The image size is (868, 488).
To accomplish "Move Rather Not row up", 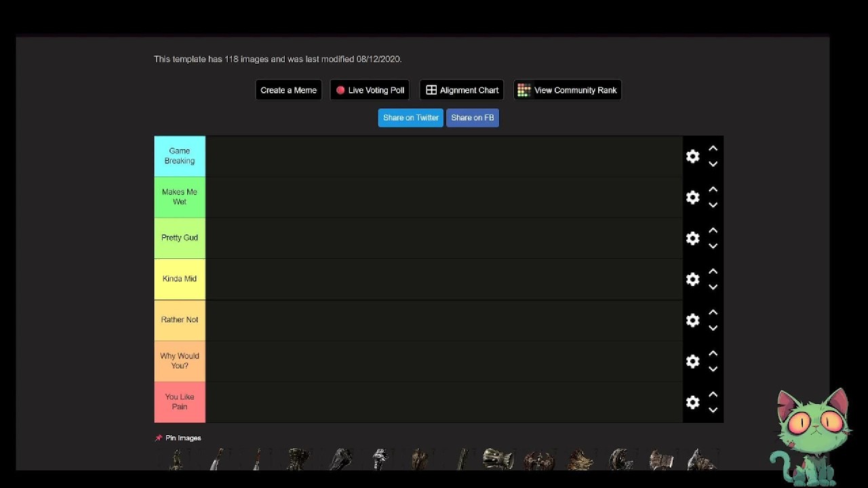I will click(713, 312).
